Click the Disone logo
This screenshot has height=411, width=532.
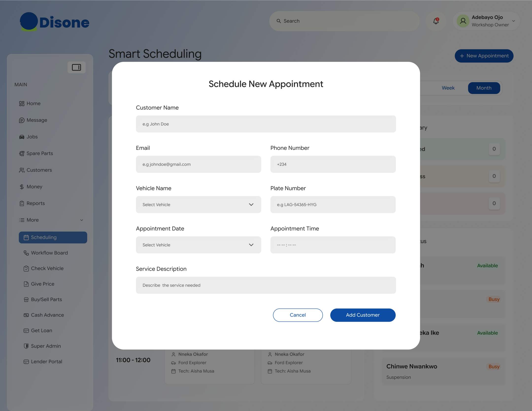[x=54, y=22]
